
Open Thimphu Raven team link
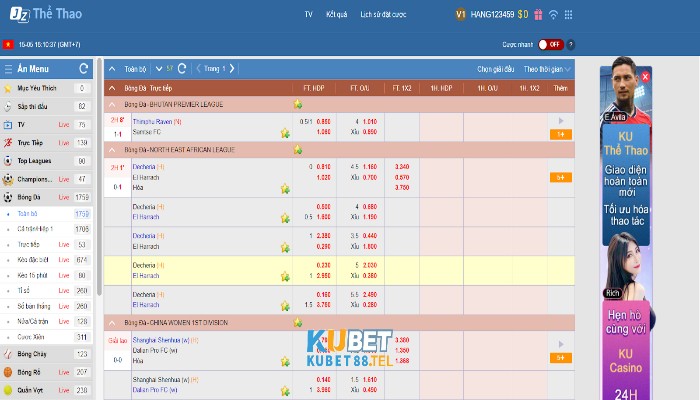[152, 121]
